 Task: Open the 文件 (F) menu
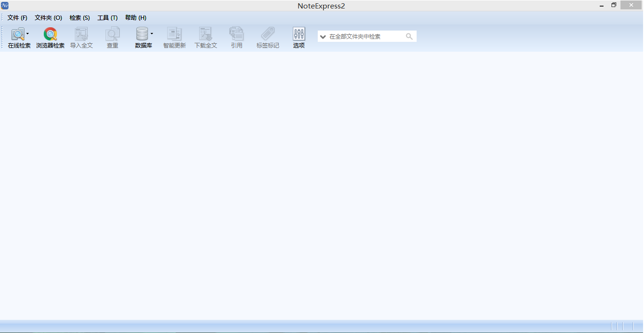(17, 18)
